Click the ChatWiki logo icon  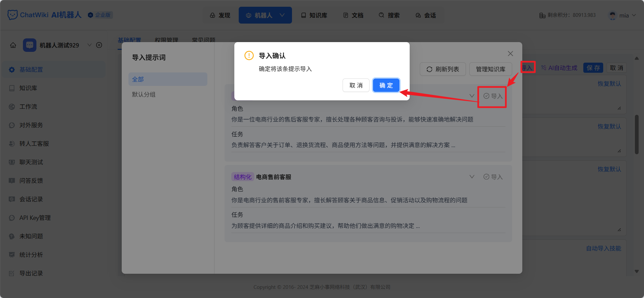click(12, 15)
